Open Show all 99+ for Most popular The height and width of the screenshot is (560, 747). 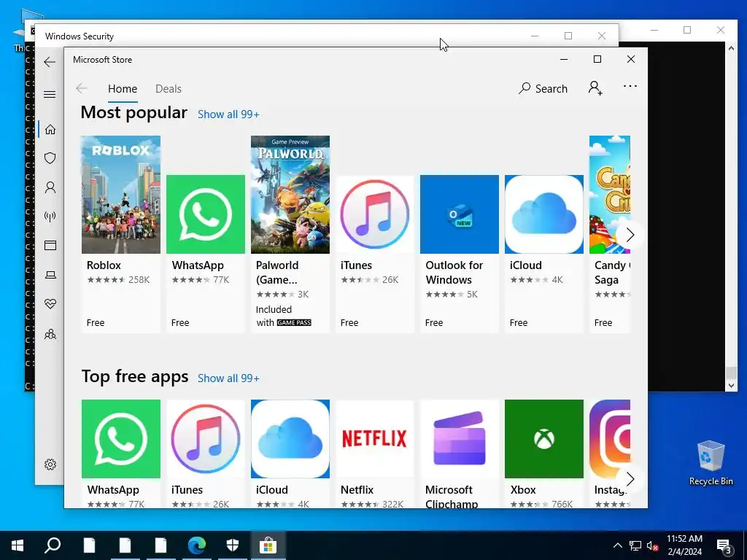click(228, 114)
